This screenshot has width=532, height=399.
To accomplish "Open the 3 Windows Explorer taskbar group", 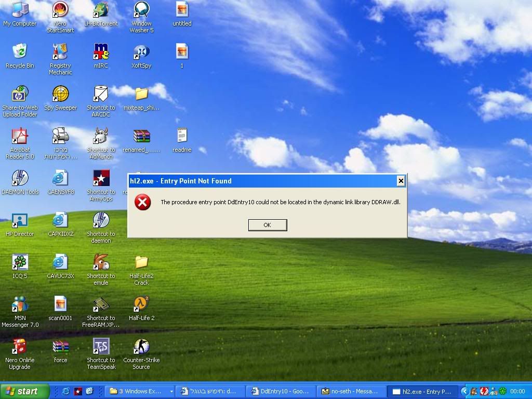I will (x=139, y=392).
